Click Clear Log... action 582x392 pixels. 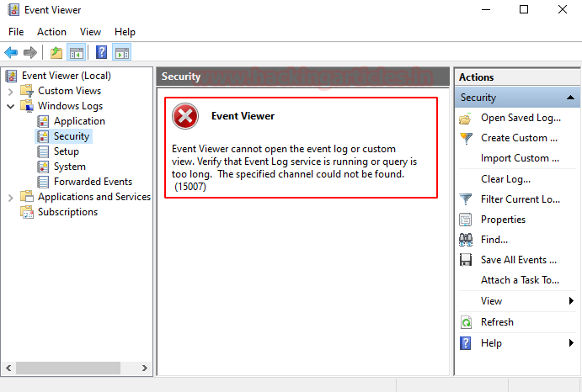pos(505,179)
